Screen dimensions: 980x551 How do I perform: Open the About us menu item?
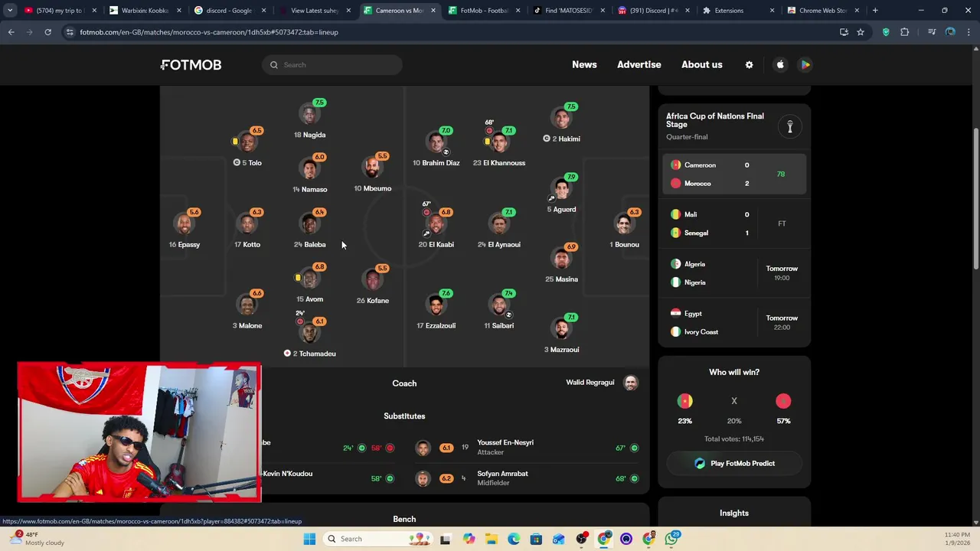pos(702,64)
